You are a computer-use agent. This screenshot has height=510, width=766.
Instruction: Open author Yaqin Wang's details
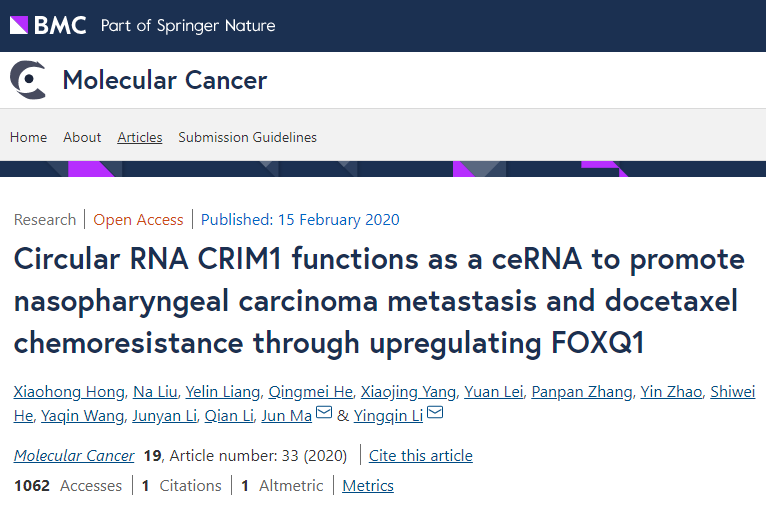tap(83, 416)
